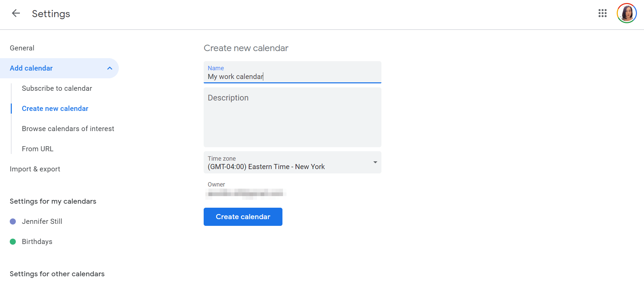Select Add calendar section
The height and width of the screenshot is (285, 644).
(x=31, y=68)
